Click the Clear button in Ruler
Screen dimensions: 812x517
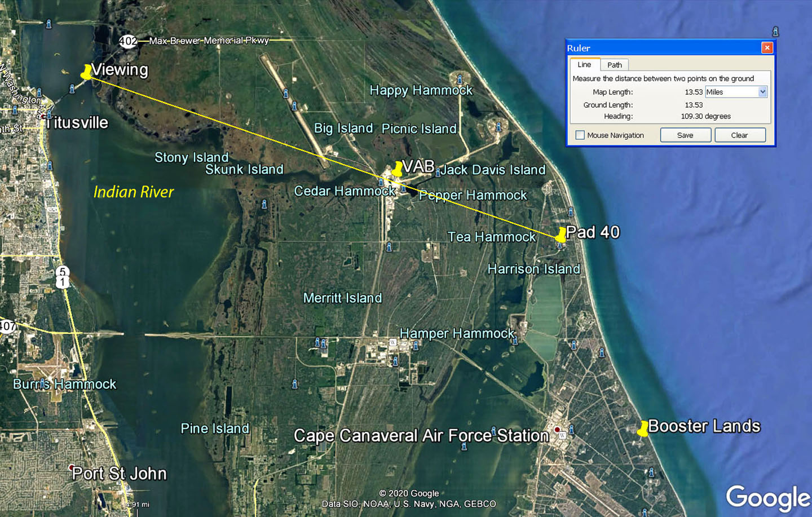[x=739, y=135]
